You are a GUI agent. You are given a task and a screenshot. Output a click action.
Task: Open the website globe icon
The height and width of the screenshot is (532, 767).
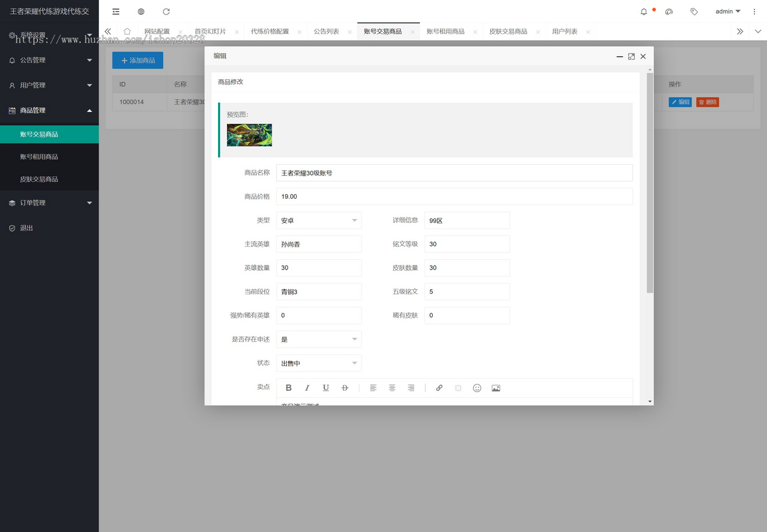coord(141,11)
